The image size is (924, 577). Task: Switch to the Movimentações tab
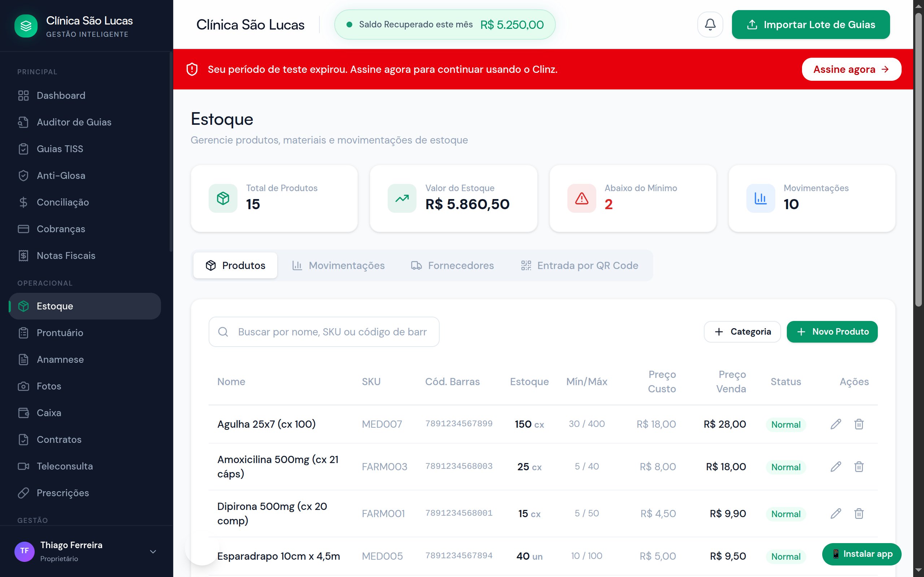[338, 265]
